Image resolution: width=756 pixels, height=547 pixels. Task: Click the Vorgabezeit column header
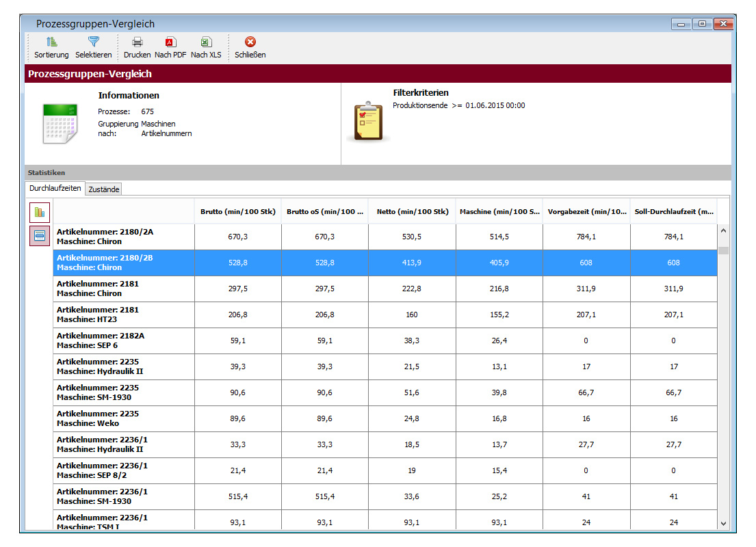587,211
